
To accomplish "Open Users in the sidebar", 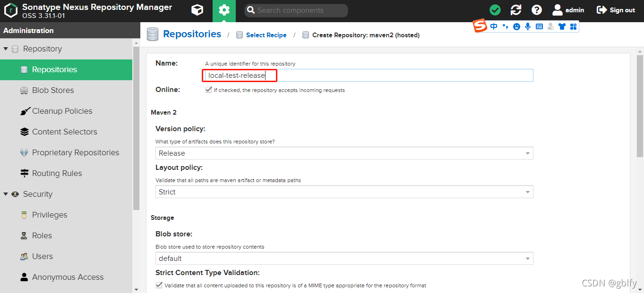I will coord(66,256).
